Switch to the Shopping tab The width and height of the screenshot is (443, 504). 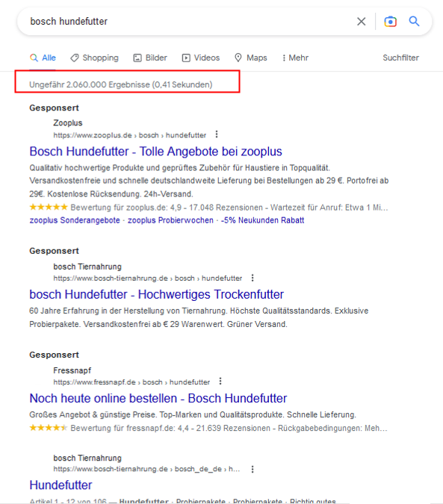95,57
